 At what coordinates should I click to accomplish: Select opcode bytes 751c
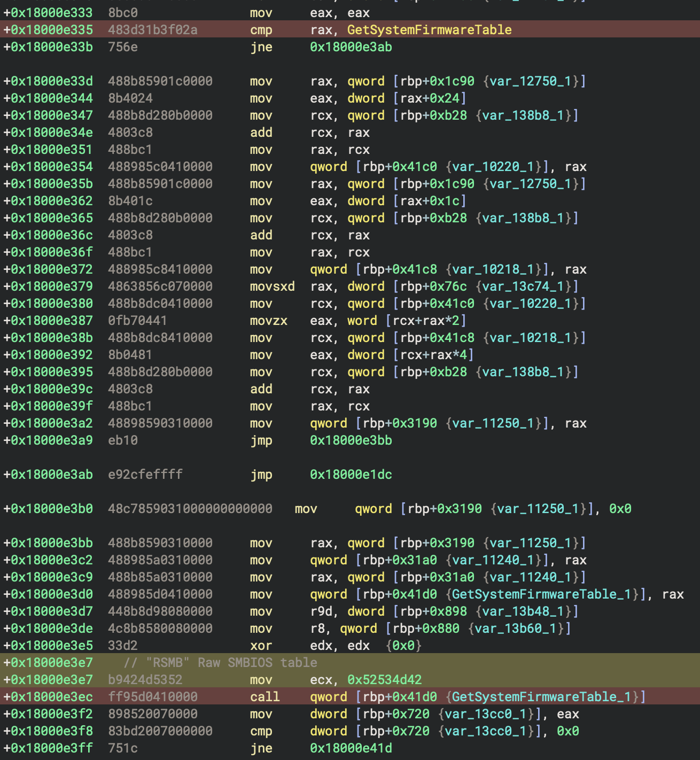(x=123, y=748)
